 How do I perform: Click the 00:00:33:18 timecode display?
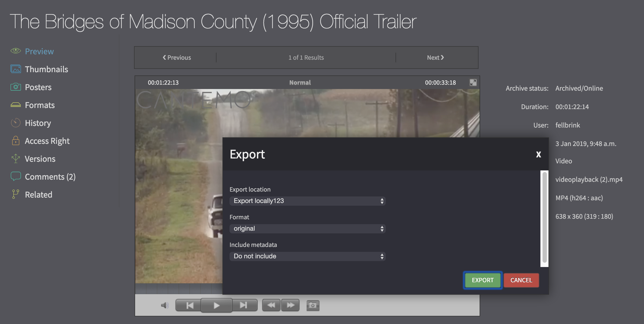440,82
